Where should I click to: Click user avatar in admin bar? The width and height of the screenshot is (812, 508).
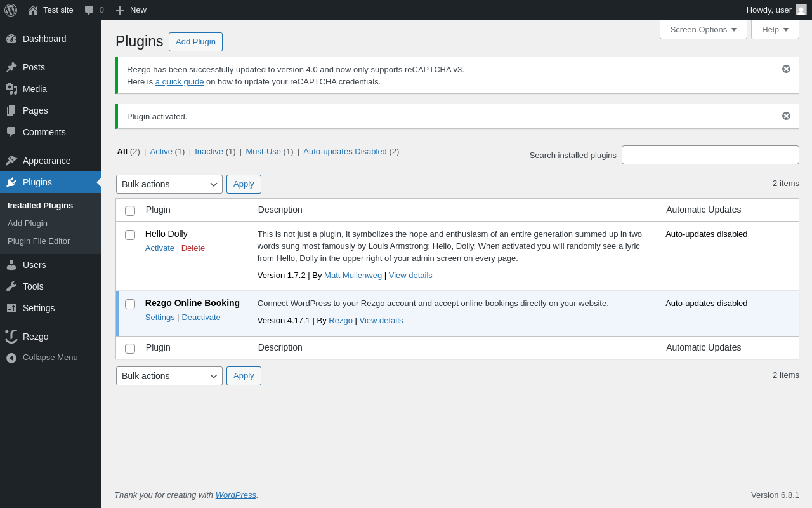(x=801, y=10)
